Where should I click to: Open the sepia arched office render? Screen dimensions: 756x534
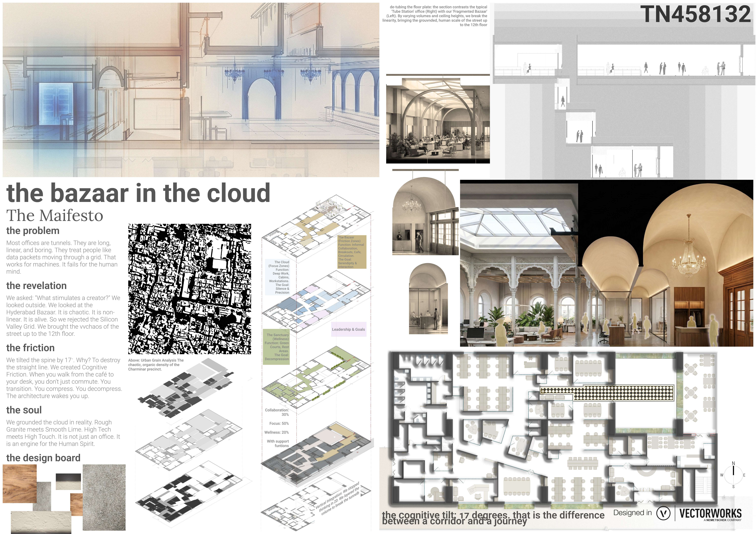[x=438, y=121]
